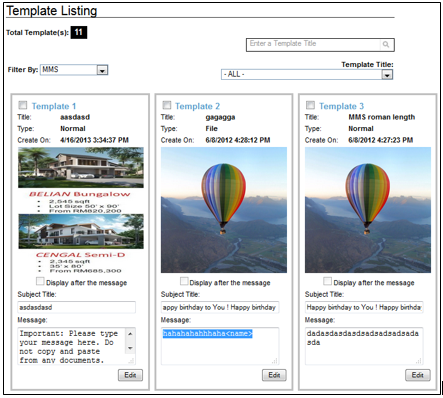This screenshot has height=398, width=443.
Task: Click the resize grip of Template 2 message box
Action: pyautogui.click(x=274, y=361)
